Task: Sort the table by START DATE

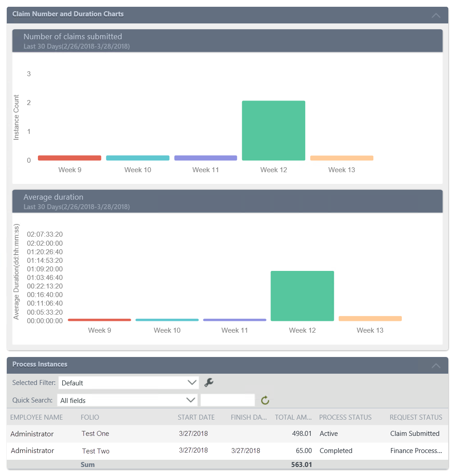Action: [x=196, y=417]
